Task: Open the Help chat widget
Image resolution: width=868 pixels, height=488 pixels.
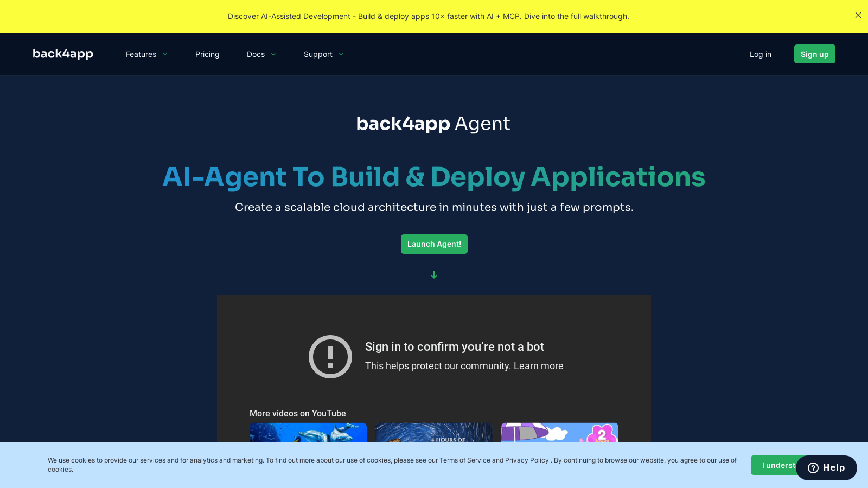Action: 827,468
